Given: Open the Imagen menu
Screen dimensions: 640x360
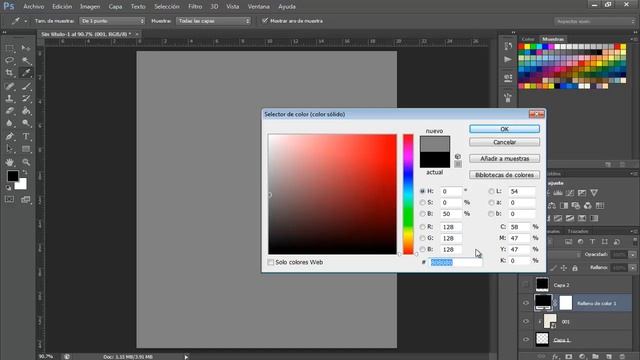Looking at the screenshot, I should pyautogui.click(x=90, y=7).
